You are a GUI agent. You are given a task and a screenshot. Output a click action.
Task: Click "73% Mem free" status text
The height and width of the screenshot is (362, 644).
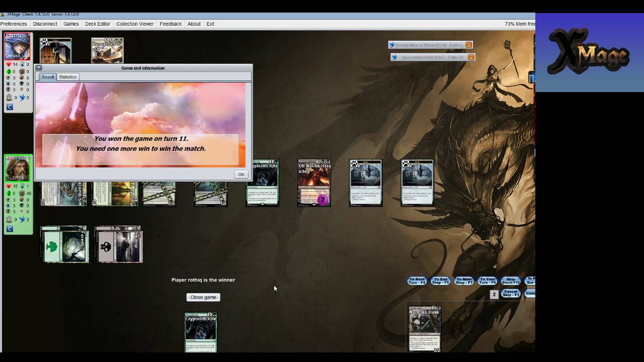520,24
